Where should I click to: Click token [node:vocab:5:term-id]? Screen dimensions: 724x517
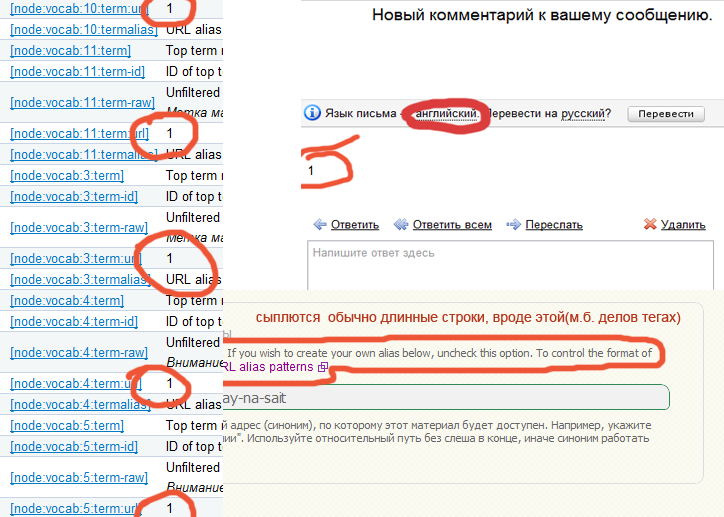pyautogui.click(x=74, y=447)
